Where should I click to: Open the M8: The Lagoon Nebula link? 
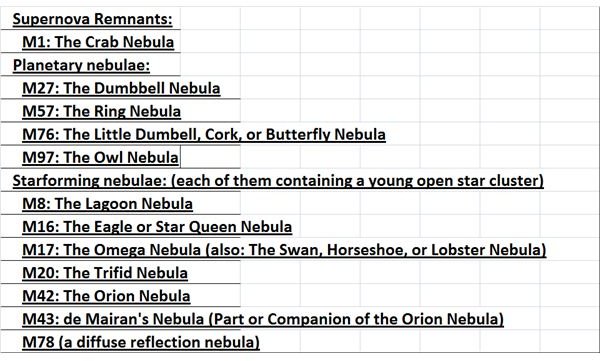(107, 203)
